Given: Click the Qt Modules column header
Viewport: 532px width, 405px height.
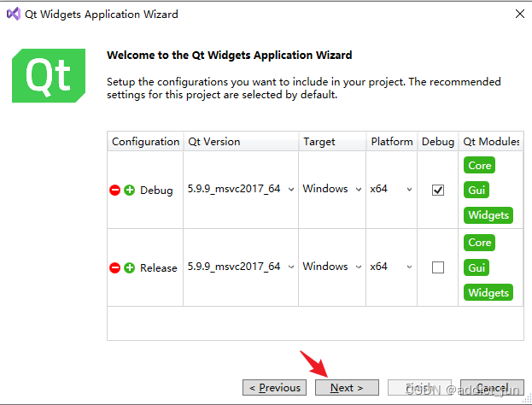Looking at the screenshot, I should [491, 142].
